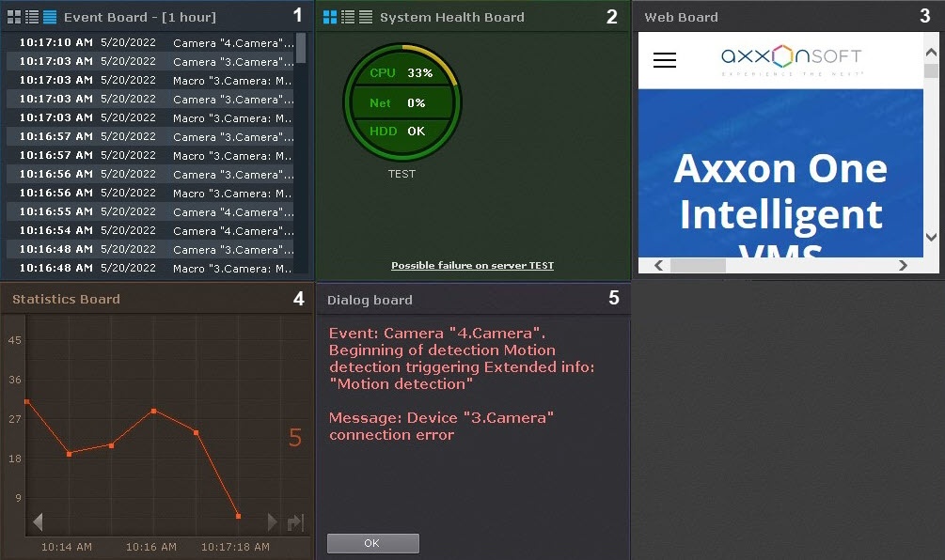Click OK in the Dialog board
The image size is (945, 560).
(372, 543)
